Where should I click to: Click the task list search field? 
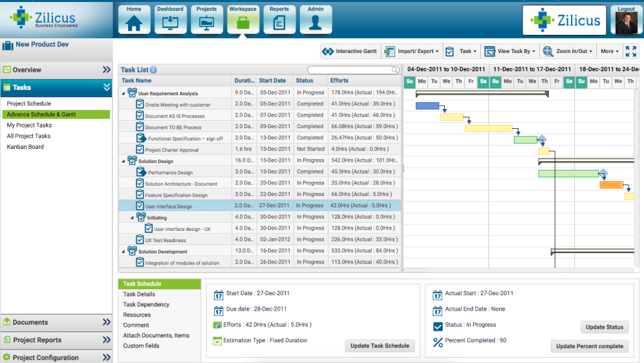point(354,70)
